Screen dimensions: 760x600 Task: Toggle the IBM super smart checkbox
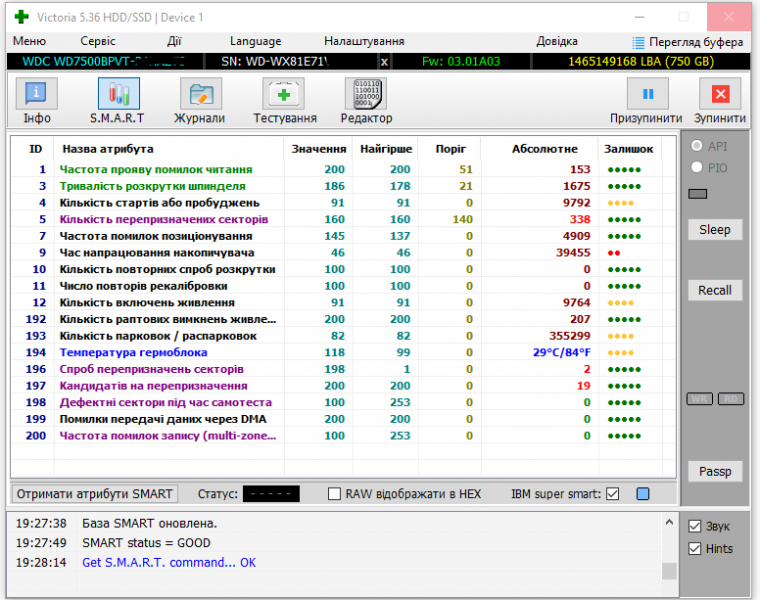(613, 494)
